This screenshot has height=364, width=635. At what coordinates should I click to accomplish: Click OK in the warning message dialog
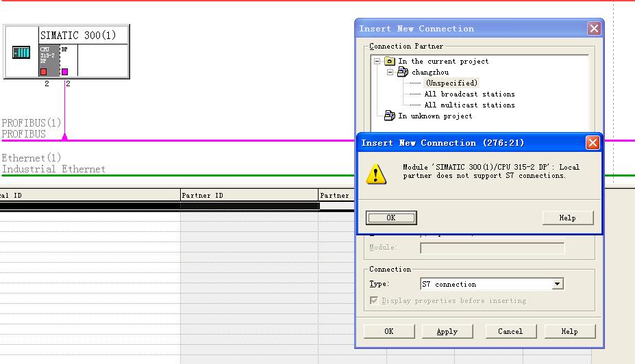391,218
